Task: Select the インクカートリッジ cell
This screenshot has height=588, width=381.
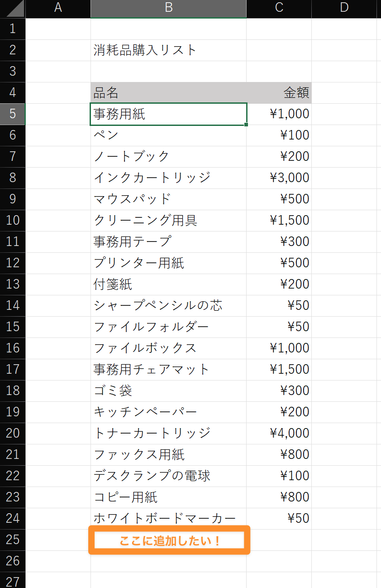Action: 168,178
